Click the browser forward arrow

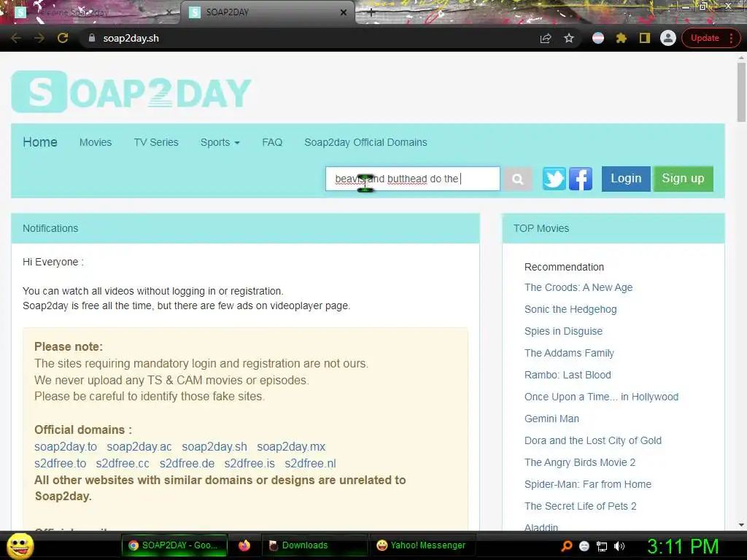click(39, 38)
